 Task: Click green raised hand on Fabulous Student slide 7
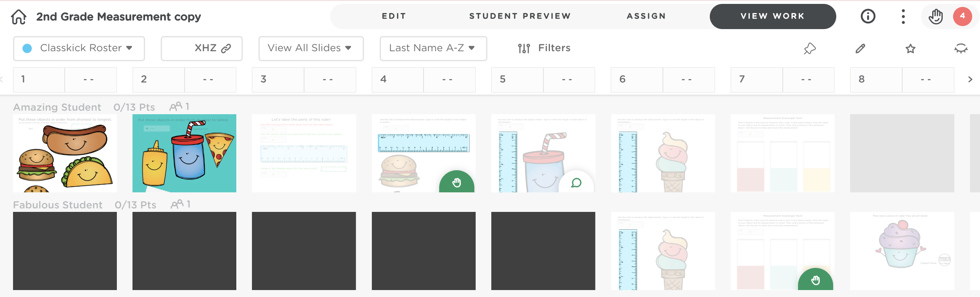(x=815, y=280)
